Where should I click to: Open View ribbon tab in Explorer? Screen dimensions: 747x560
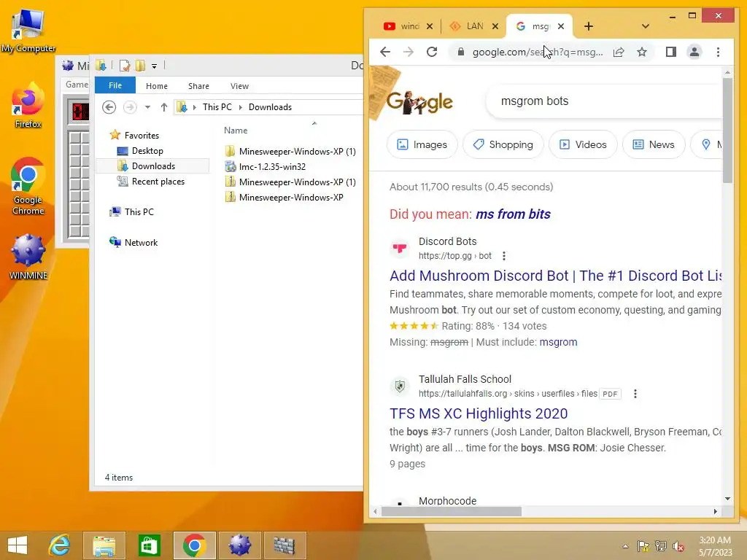point(239,86)
